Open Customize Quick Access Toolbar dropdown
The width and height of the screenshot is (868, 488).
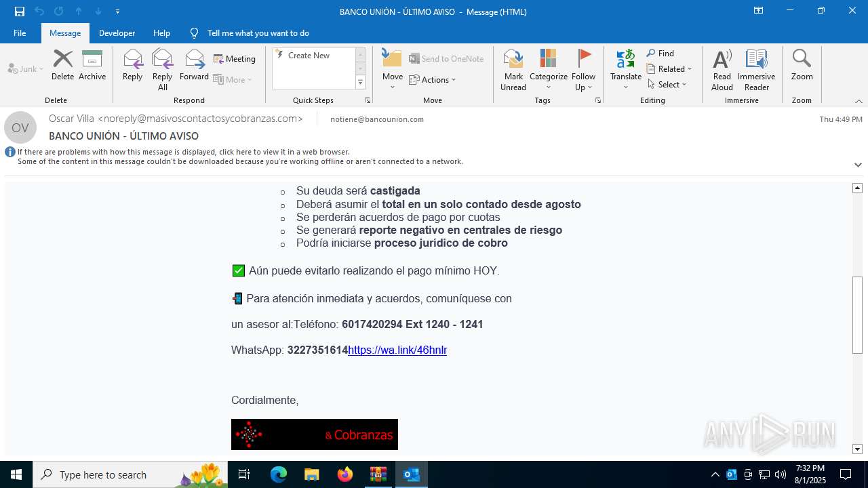(x=118, y=12)
